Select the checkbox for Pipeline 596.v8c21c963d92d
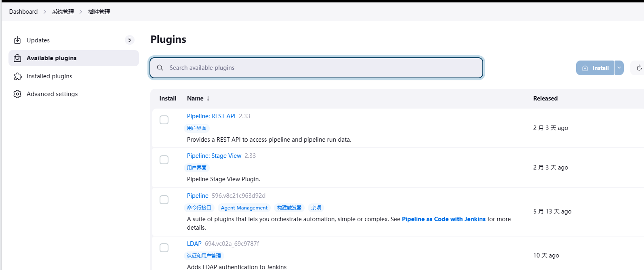Screen dimensions: 644x270 pos(164,200)
